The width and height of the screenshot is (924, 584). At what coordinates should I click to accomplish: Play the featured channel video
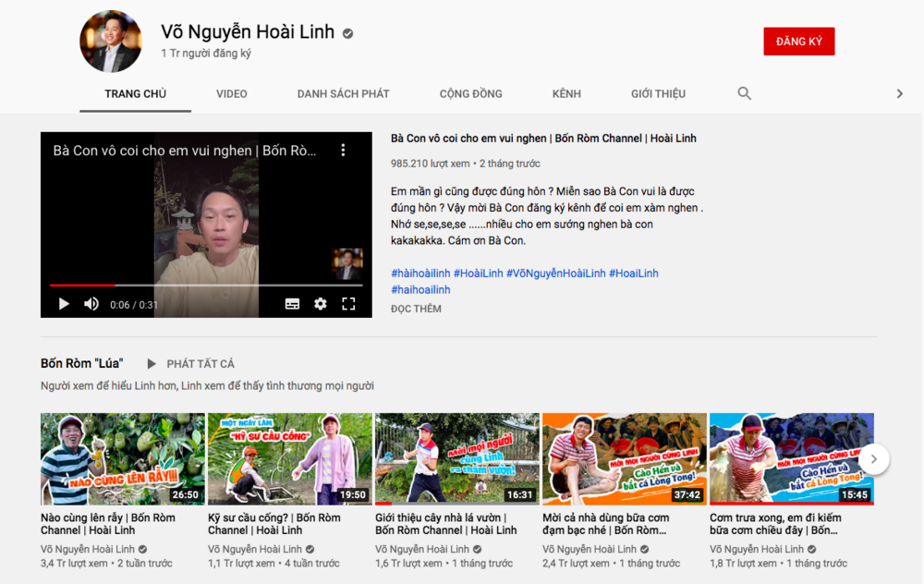[64, 304]
